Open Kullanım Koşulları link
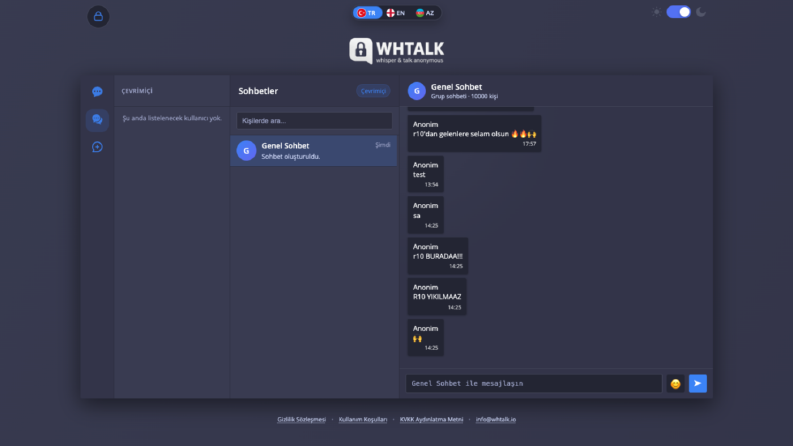Screen dimensions: 793x446 pos(363,419)
